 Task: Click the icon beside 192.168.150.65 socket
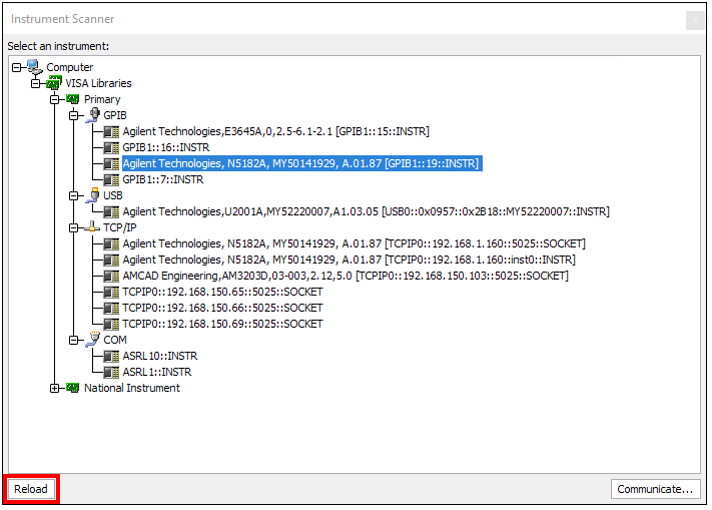[111, 292]
